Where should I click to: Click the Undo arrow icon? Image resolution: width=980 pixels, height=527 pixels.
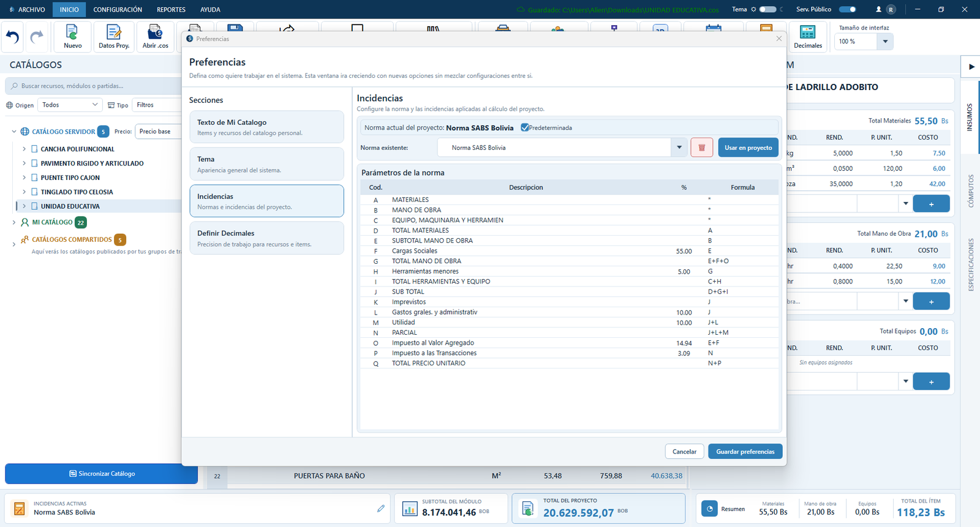point(13,37)
